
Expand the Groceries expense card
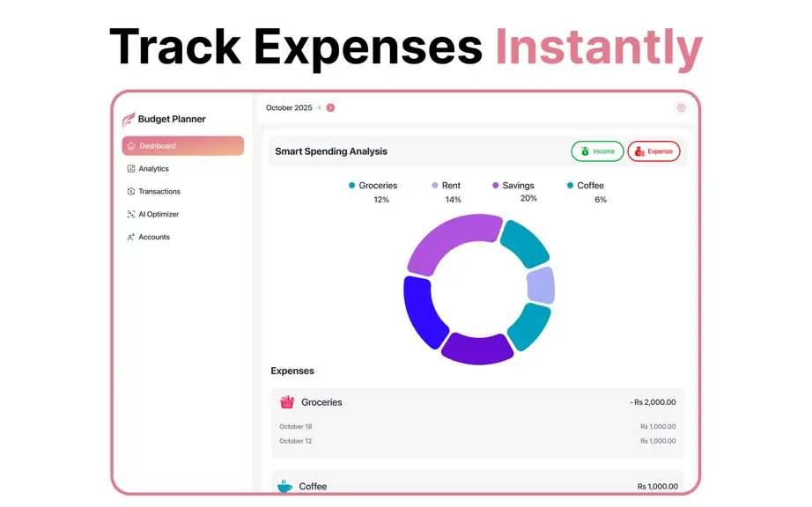point(477,423)
